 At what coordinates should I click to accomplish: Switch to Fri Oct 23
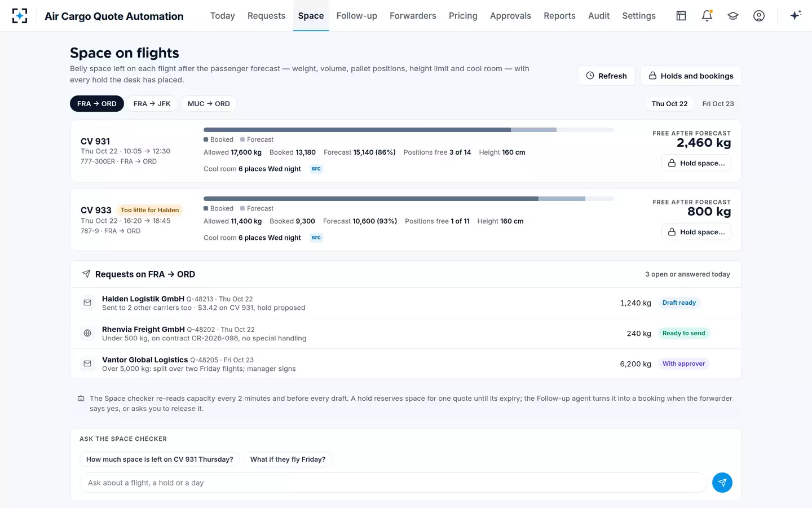coord(718,104)
